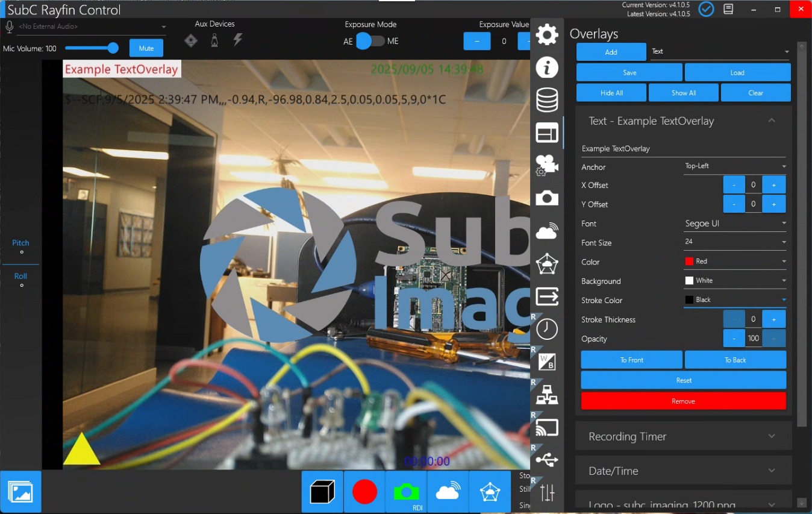Open the Font Segoe UI dropdown
This screenshot has width=812, height=514.
pyautogui.click(x=735, y=224)
